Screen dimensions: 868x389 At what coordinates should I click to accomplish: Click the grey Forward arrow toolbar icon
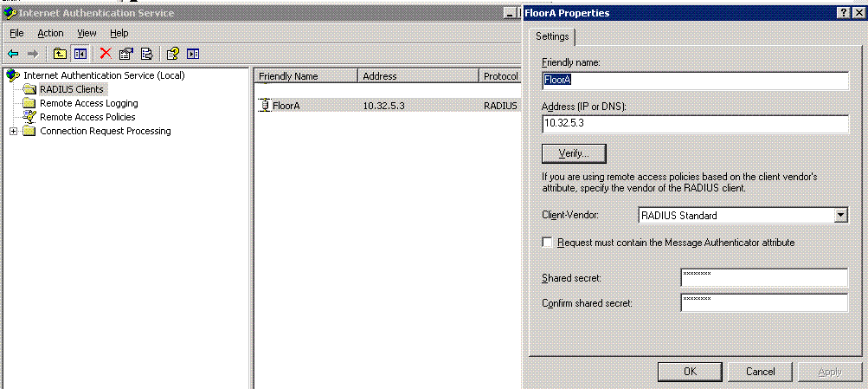pyautogui.click(x=33, y=54)
